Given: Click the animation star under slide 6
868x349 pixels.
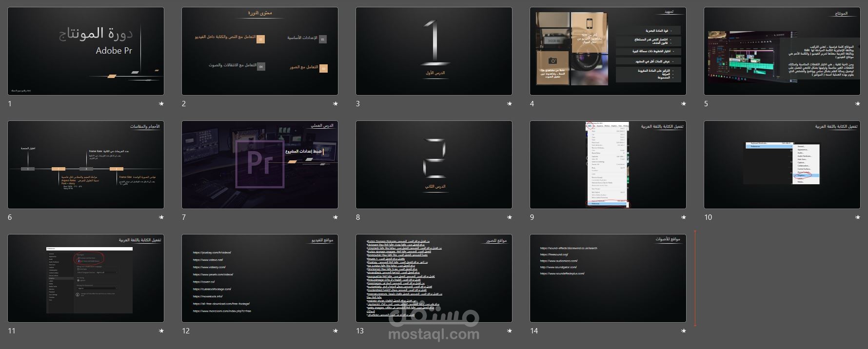Looking at the screenshot, I should 161,217.
